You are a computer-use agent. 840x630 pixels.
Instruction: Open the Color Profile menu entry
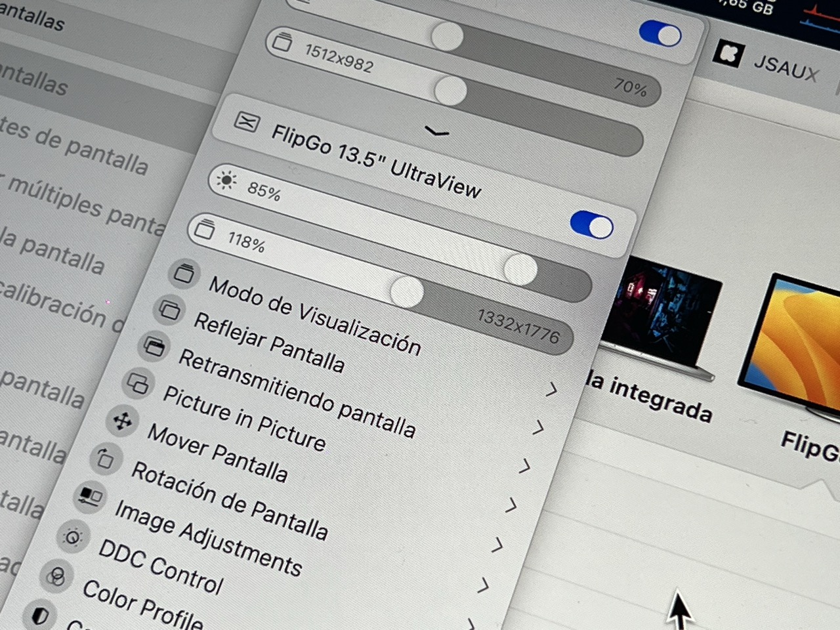tap(143, 604)
